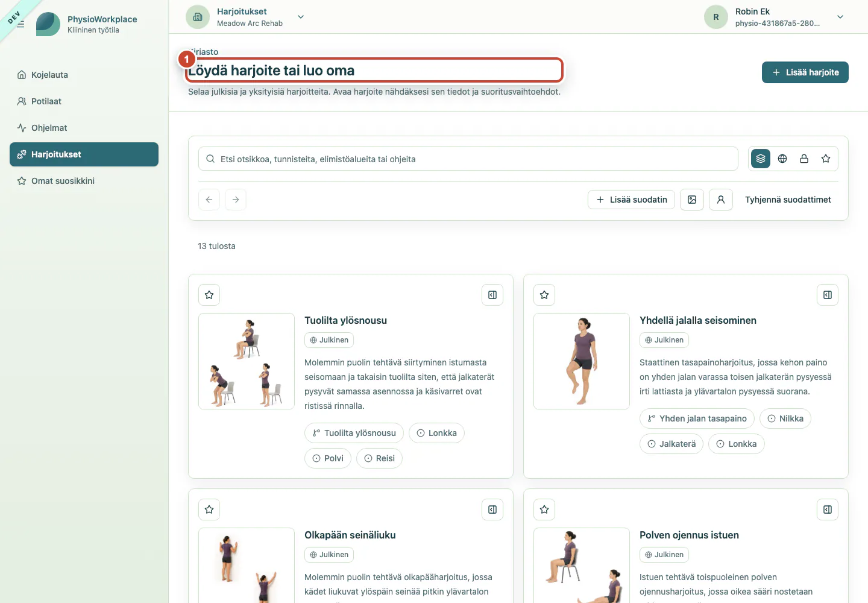Click the PhysioWorkplace logo
The width and height of the screenshot is (868, 603).
click(48, 24)
